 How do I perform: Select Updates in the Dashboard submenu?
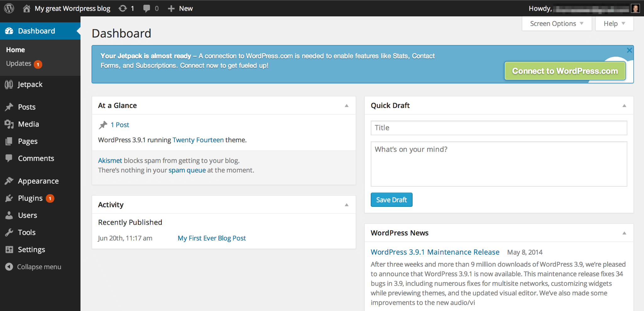click(x=19, y=64)
